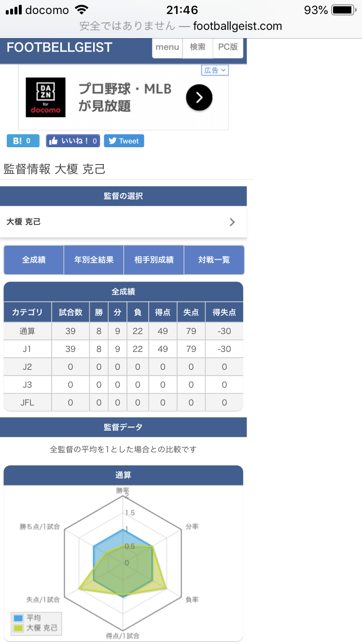Expand the 大榎 克己 manager selector
The image size is (362, 644).
pyautogui.click(x=123, y=222)
